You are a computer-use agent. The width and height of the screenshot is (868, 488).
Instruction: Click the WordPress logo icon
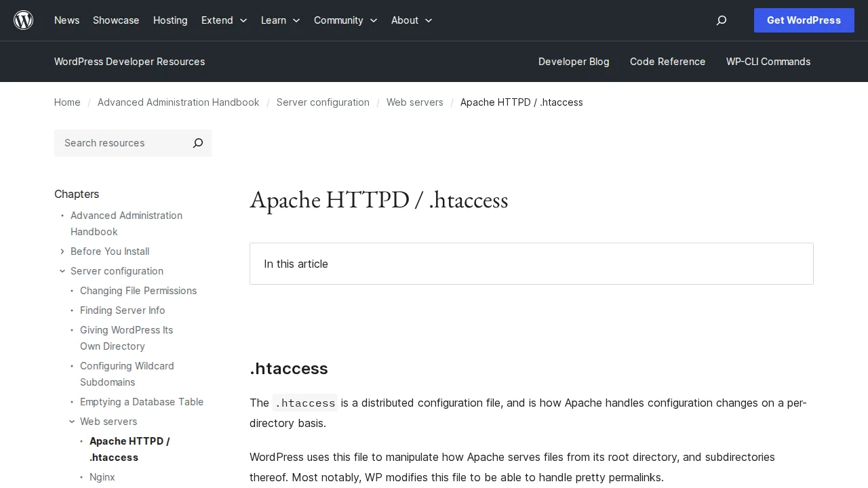click(x=23, y=20)
